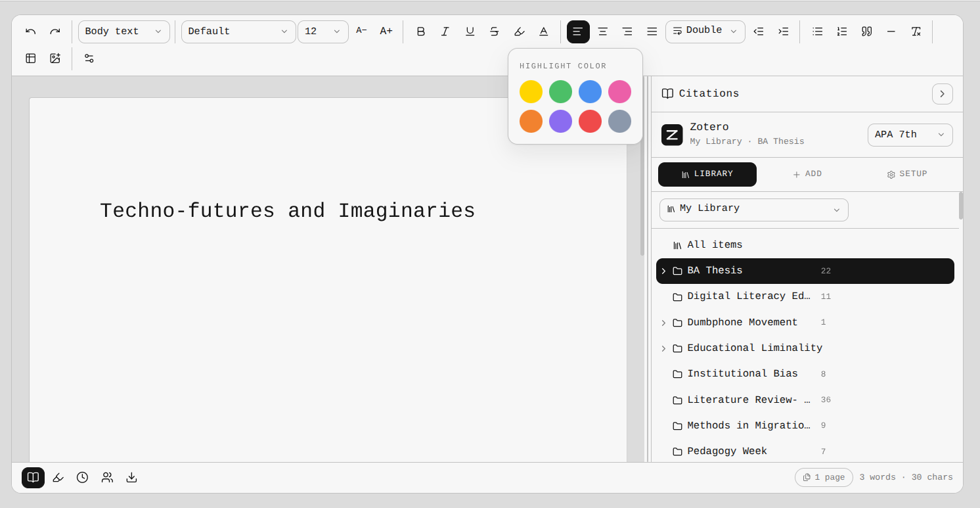Toggle strikethrough formatting
The width and height of the screenshot is (980, 508).
495,32
